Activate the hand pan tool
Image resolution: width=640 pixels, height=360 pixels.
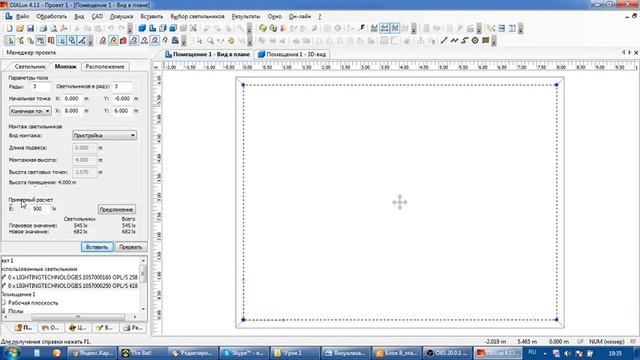pos(231,40)
